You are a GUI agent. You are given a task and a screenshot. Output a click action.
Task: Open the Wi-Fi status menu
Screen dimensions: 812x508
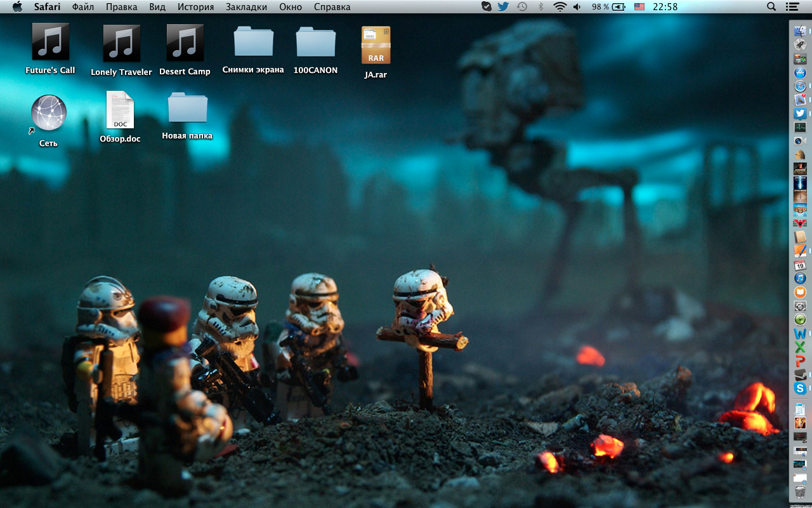click(560, 7)
